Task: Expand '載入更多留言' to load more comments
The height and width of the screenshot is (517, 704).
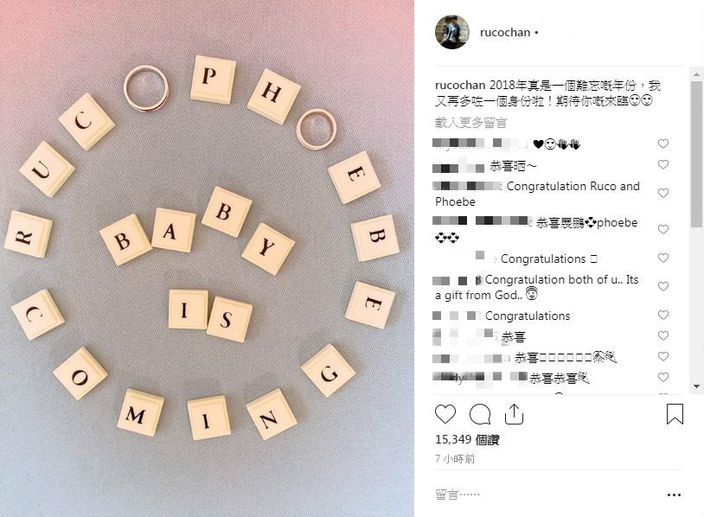Action: [471, 123]
